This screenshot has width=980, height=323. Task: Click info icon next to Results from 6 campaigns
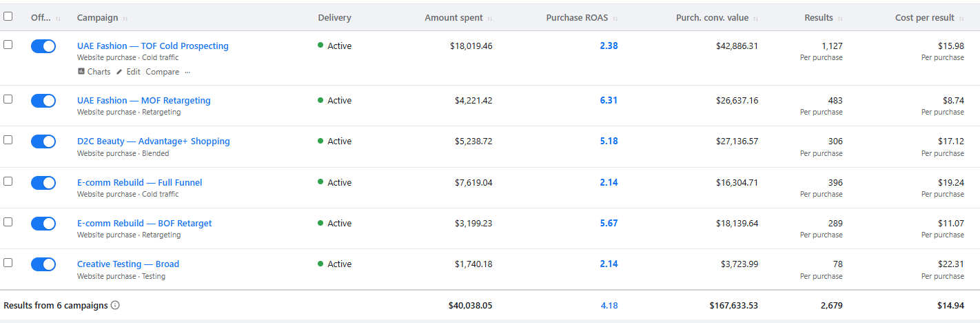pyautogui.click(x=115, y=305)
